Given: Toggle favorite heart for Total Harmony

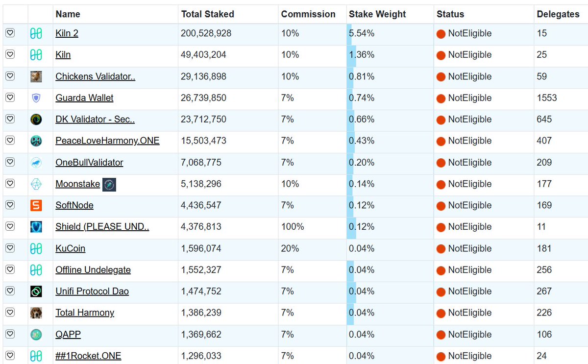Looking at the screenshot, I should (x=10, y=313).
